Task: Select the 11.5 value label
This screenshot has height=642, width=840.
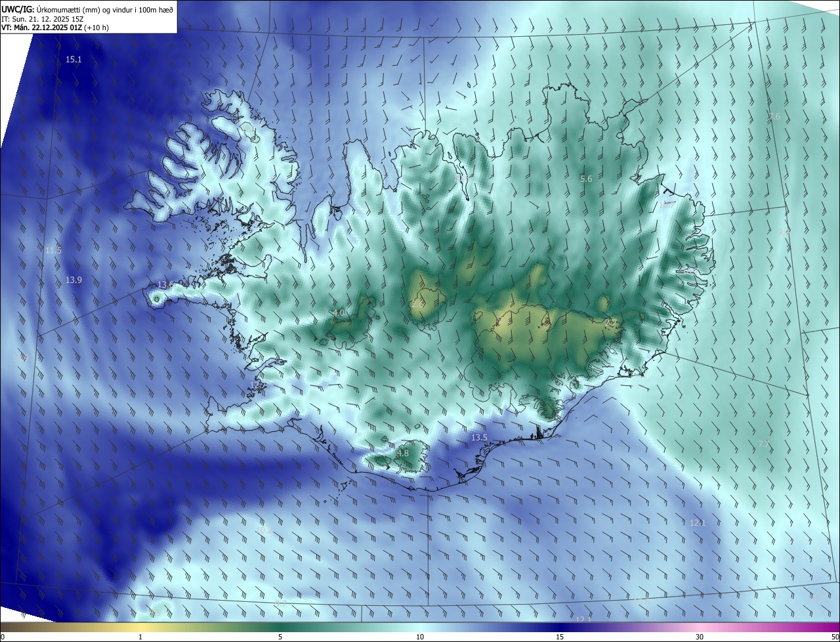Action: coord(53,251)
